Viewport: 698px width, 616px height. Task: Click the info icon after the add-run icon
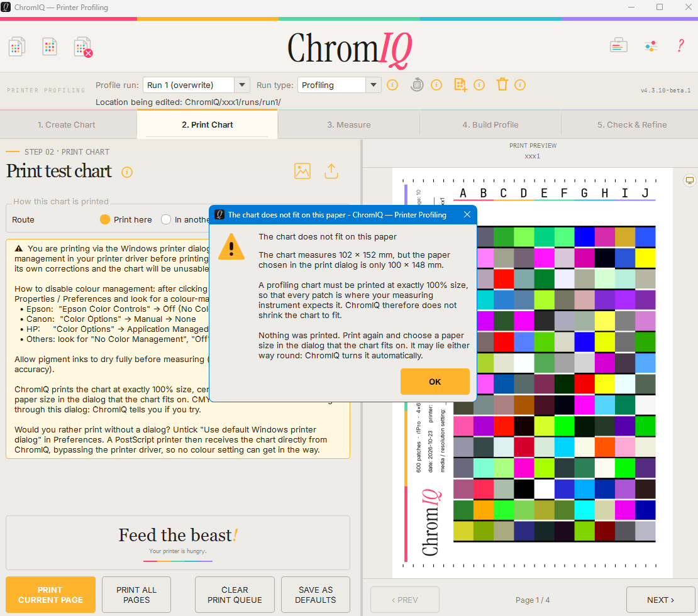479,85
